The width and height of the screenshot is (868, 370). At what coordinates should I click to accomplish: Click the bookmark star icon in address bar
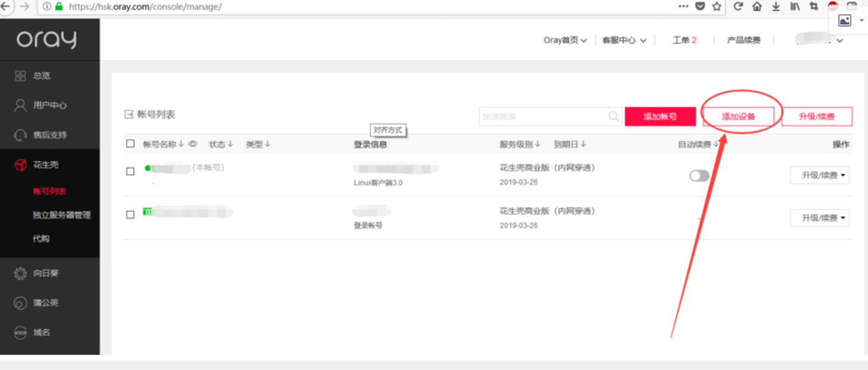[x=716, y=7]
